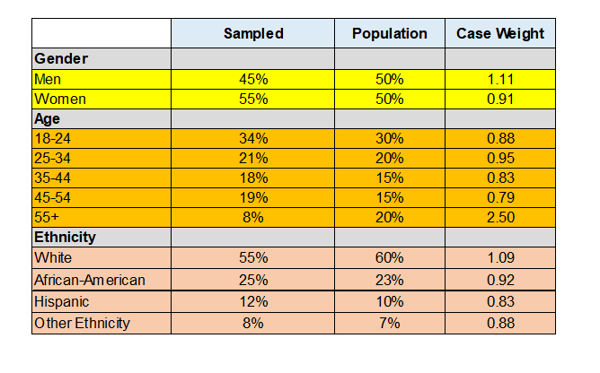This screenshot has width=600, height=373.
Task: Click the 2.50 case weight for 55+
Action: 500,217
